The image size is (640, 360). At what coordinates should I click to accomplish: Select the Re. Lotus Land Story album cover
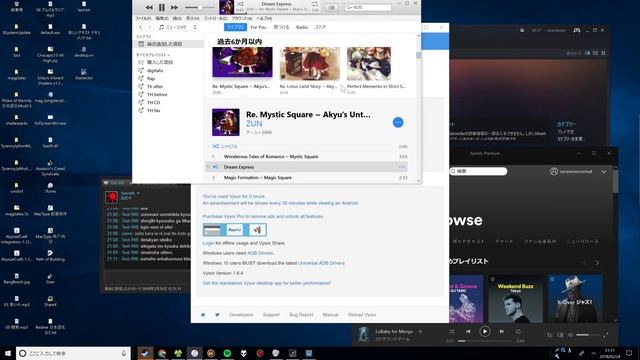(310, 63)
